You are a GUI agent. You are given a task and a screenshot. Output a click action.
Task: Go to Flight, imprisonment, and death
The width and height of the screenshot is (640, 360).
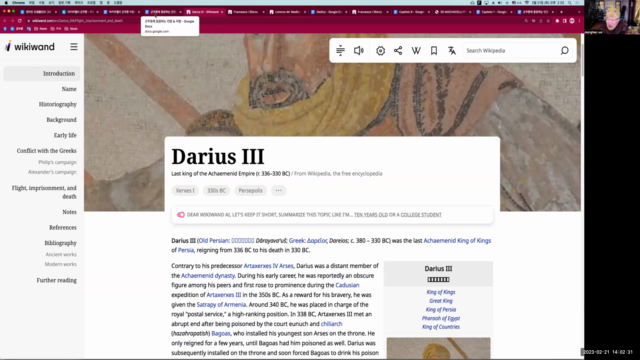(44, 192)
